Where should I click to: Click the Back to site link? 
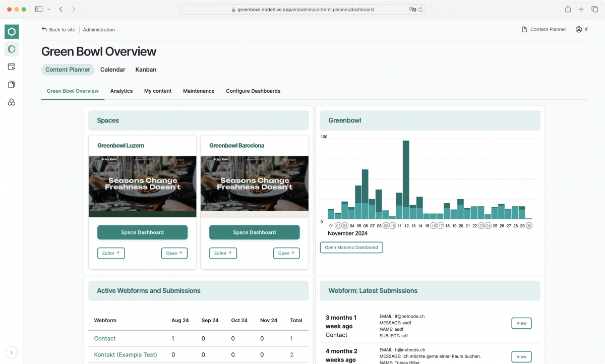coord(58,30)
